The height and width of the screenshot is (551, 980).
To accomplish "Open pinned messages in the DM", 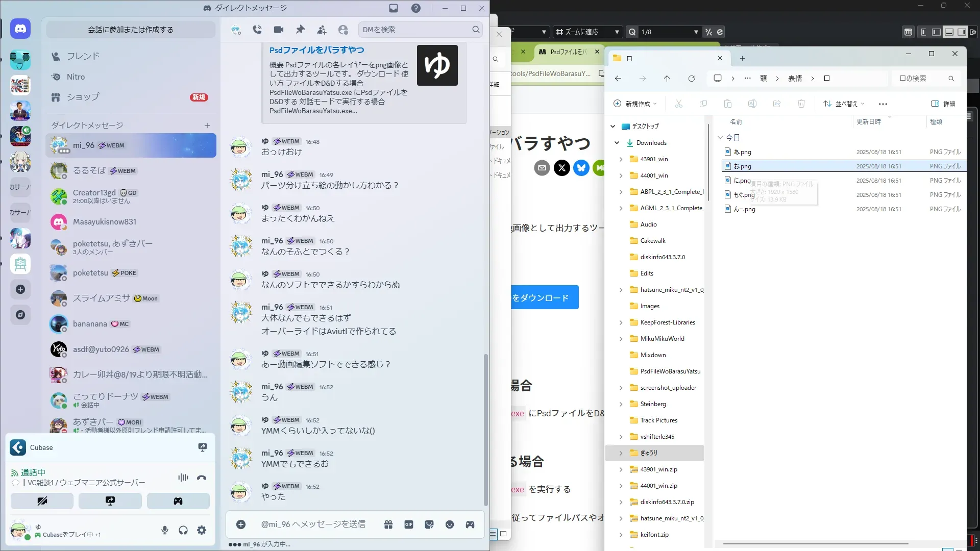I will (300, 30).
